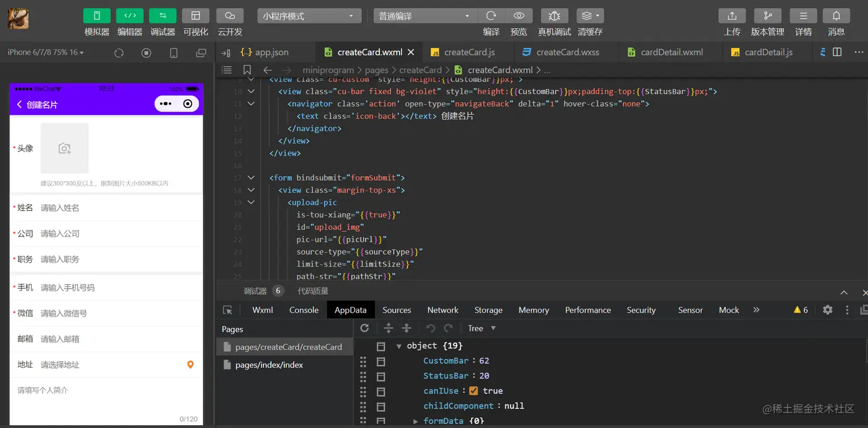Click the 上传 upload icon
868x428 pixels.
[x=732, y=15]
